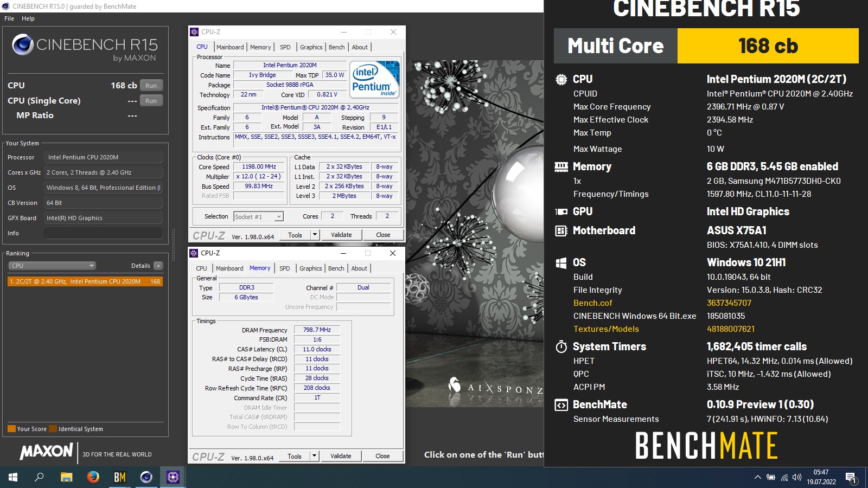The image size is (868, 488).
Task: Open the Help menu in Cinebench
Action: [x=28, y=18]
